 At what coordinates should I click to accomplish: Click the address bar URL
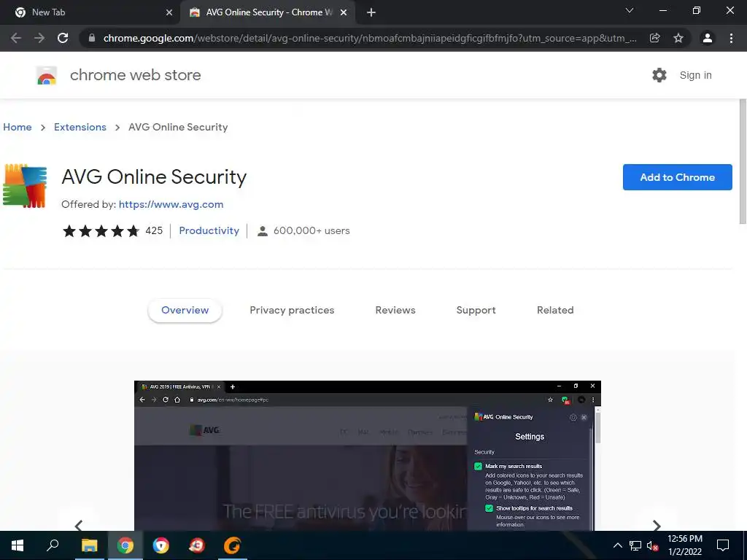[370, 38]
